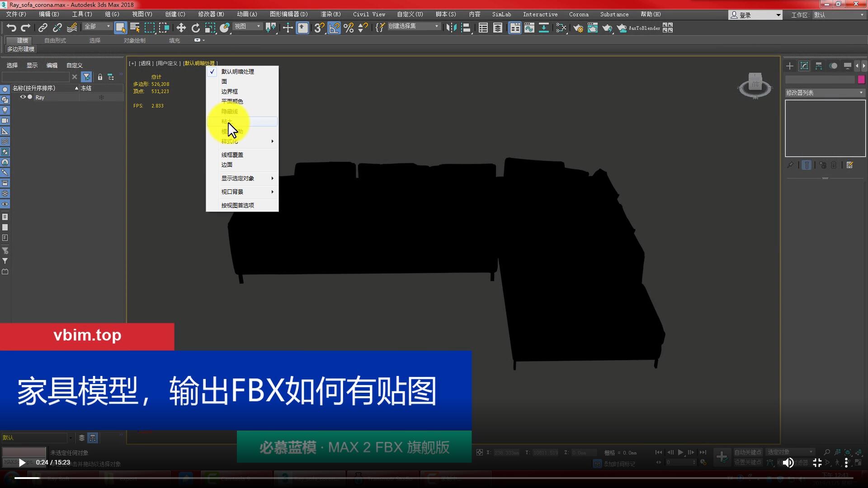The height and width of the screenshot is (488, 868).
Task: Open the Modify panel tab icon
Action: point(804,66)
